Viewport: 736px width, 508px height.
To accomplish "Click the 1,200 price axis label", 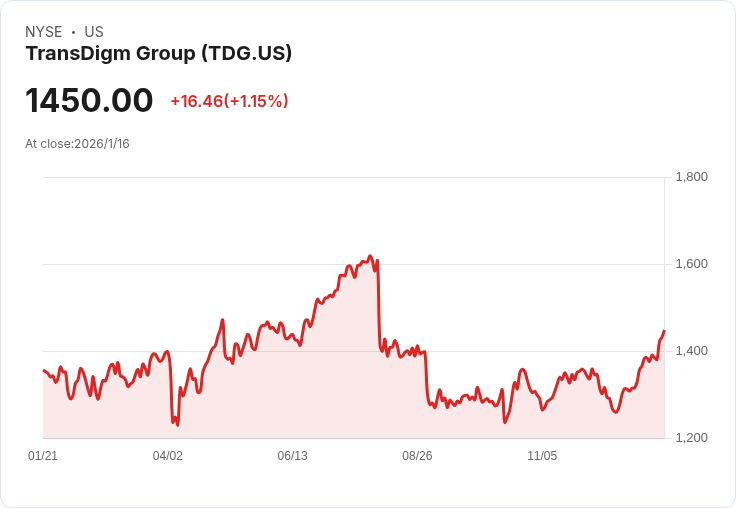I will [x=691, y=438].
